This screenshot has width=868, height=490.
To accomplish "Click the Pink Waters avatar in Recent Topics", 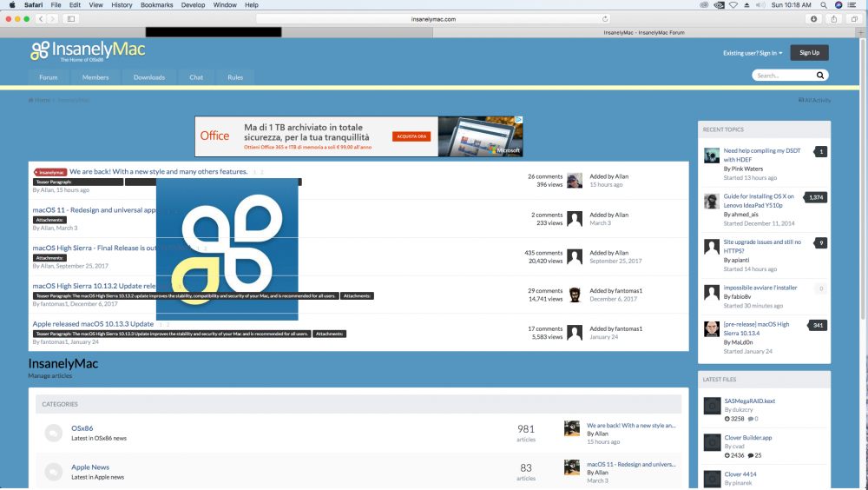I will 712,156.
